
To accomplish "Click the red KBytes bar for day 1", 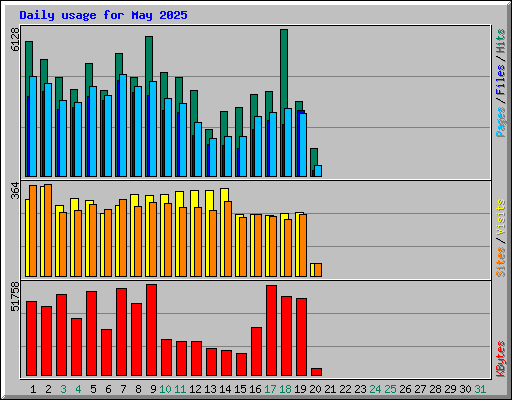I will click(31, 339).
